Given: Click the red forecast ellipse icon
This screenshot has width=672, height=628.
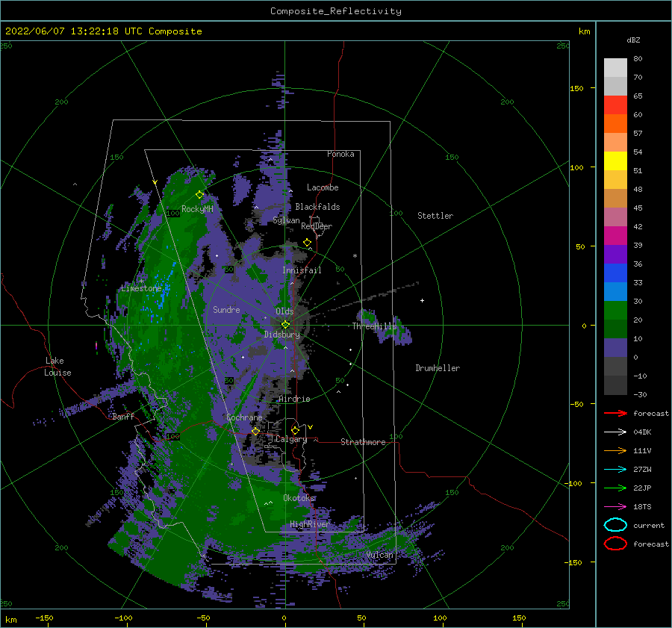Looking at the screenshot, I should click(x=615, y=544).
